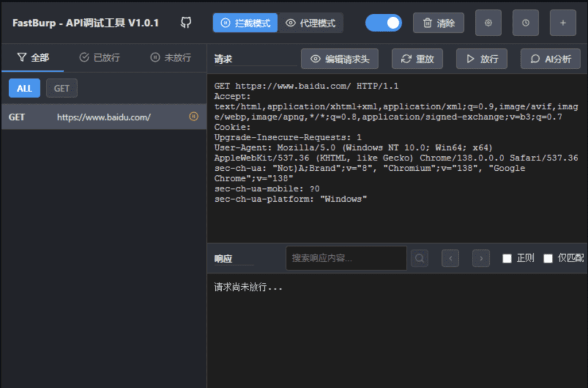Select the ALL method filter
Image resolution: width=588 pixels, height=388 pixels.
click(24, 88)
